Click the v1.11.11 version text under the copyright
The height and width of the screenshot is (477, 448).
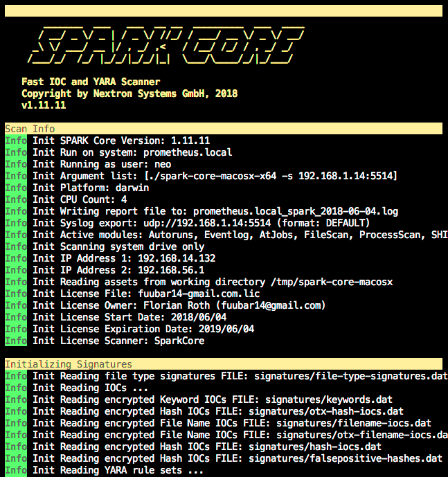coord(44,105)
